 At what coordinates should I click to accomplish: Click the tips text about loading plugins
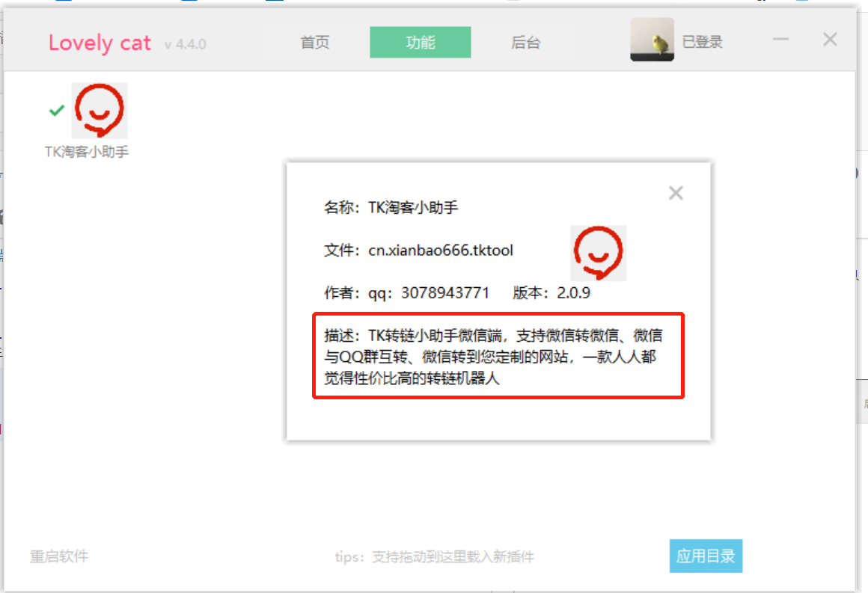pos(435,557)
